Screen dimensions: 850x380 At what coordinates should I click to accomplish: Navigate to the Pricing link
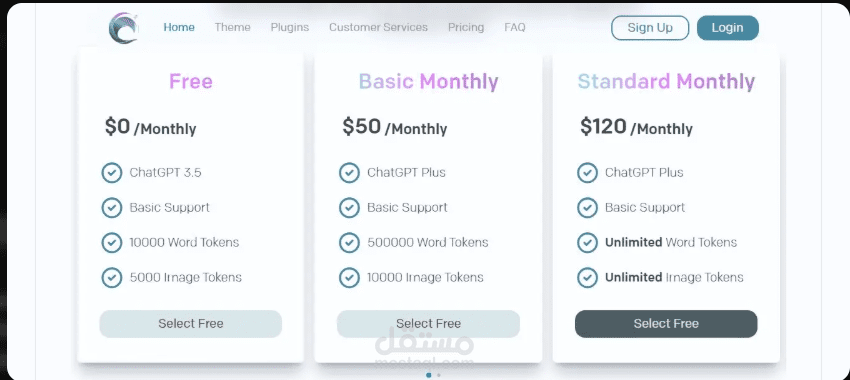tap(466, 27)
